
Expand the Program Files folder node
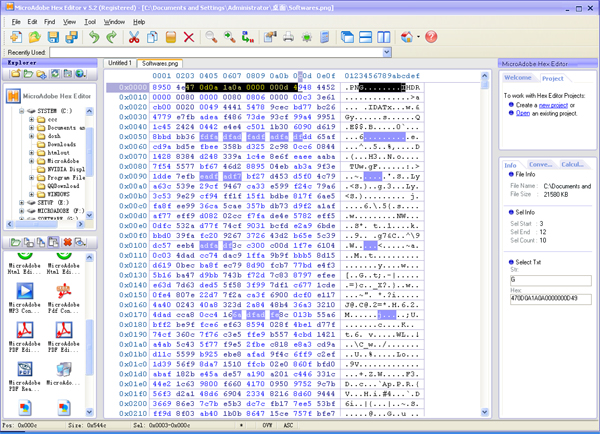[32, 178]
